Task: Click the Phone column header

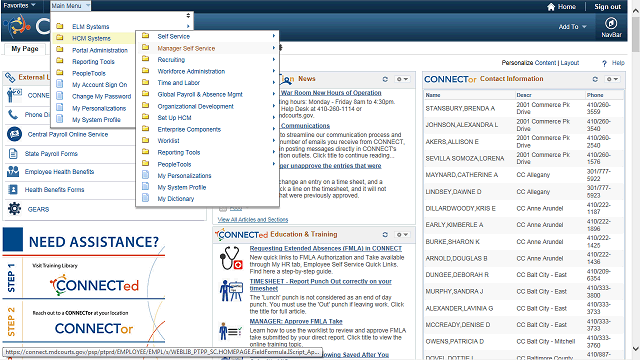Action: coord(595,95)
